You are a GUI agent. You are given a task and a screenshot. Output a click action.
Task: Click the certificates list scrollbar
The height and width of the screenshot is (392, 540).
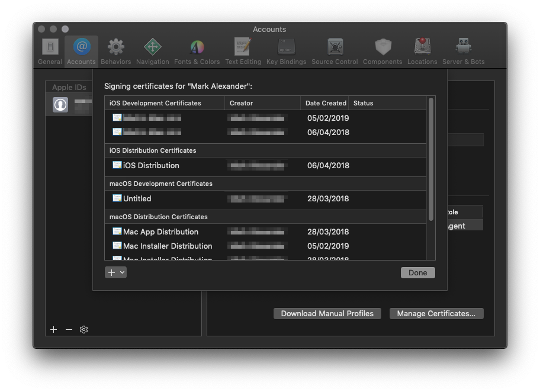431,160
